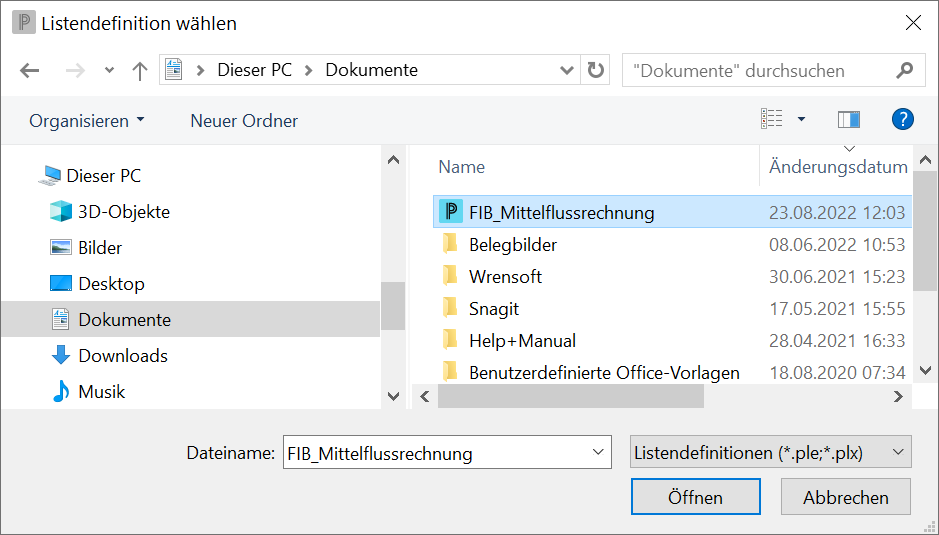The image size is (939, 535).
Task: Click the Downloads blue arrow icon
Action: pyautogui.click(x=60, y=355)
